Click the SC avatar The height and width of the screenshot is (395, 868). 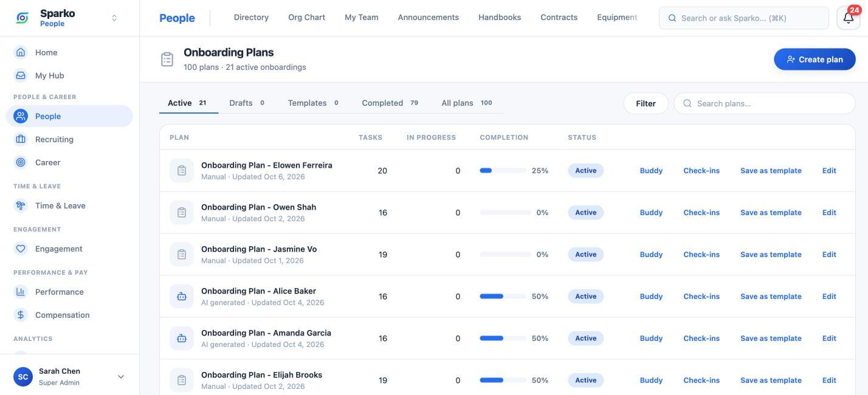[23, 377]
